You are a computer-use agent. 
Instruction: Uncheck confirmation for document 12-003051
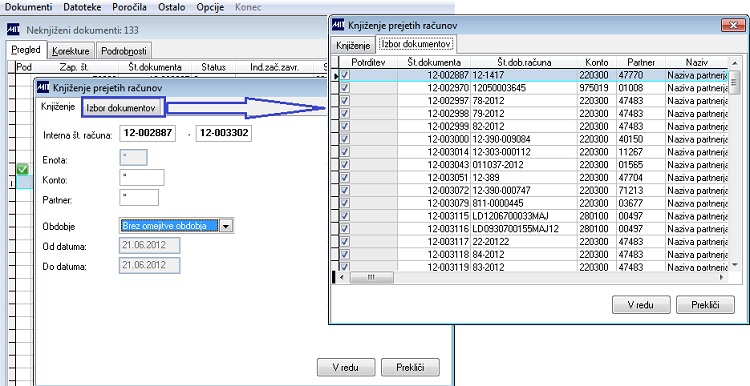(344, 177)
